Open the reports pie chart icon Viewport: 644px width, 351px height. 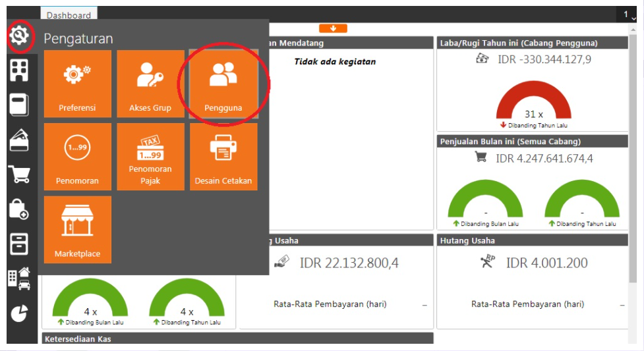(x=19, y=313)
